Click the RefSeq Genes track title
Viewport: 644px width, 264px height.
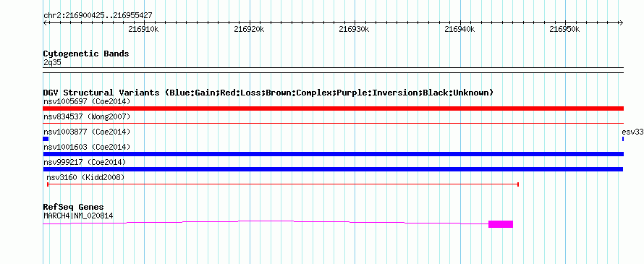74,208
